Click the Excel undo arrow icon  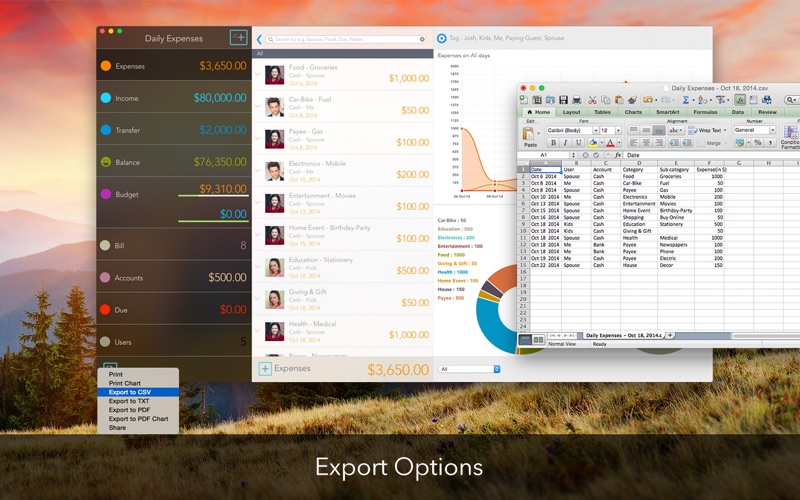[647, 100]
